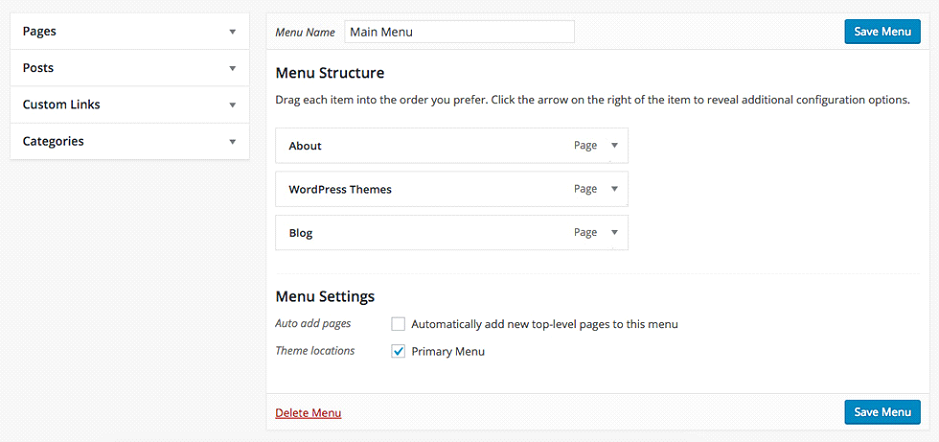This screenshot has width=939, height=442.
Task: Expand WordPress Themes item configuration arrow
Action: pos(614,189)
